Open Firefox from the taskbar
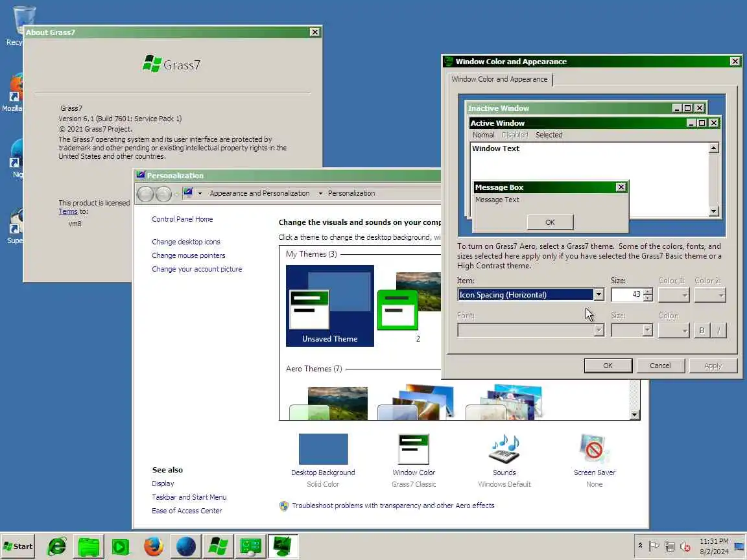The image size is (747, 560). click(154, 546)
